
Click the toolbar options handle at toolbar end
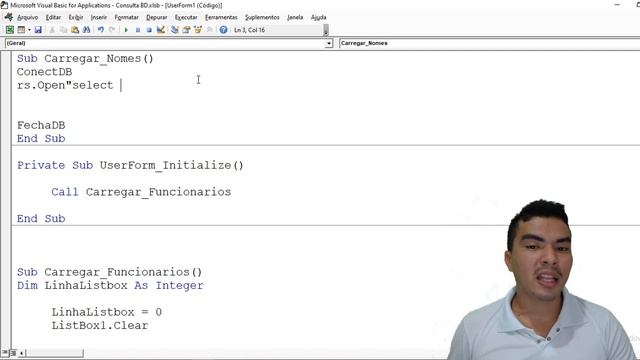pos(326,30)
